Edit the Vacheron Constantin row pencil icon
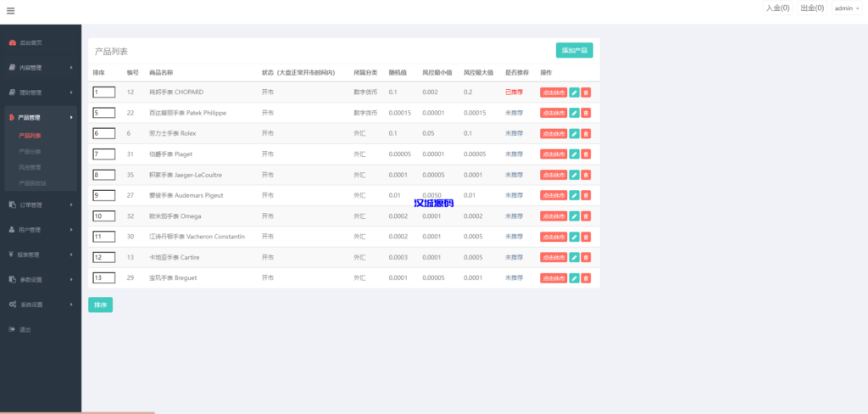Viewport: 868px width, 414px height. 575,237
